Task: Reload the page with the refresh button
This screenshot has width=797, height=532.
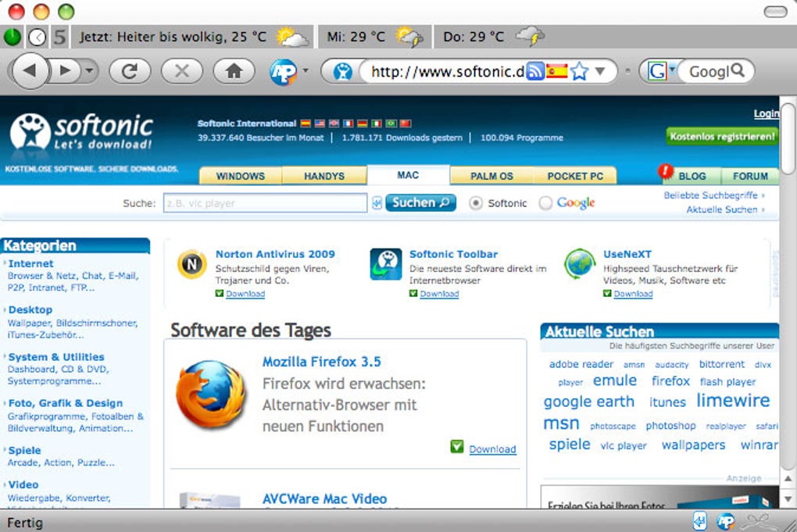Action: coord(130,70)
